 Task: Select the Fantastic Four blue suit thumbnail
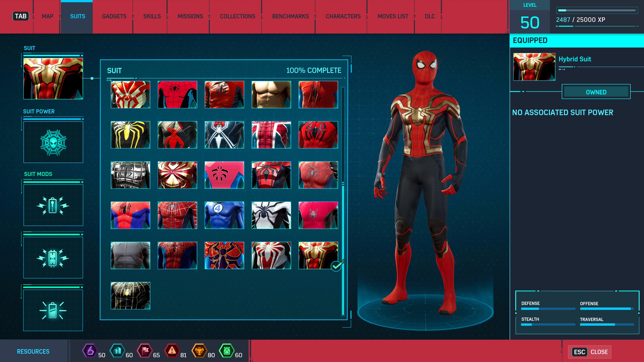[224, 215]
